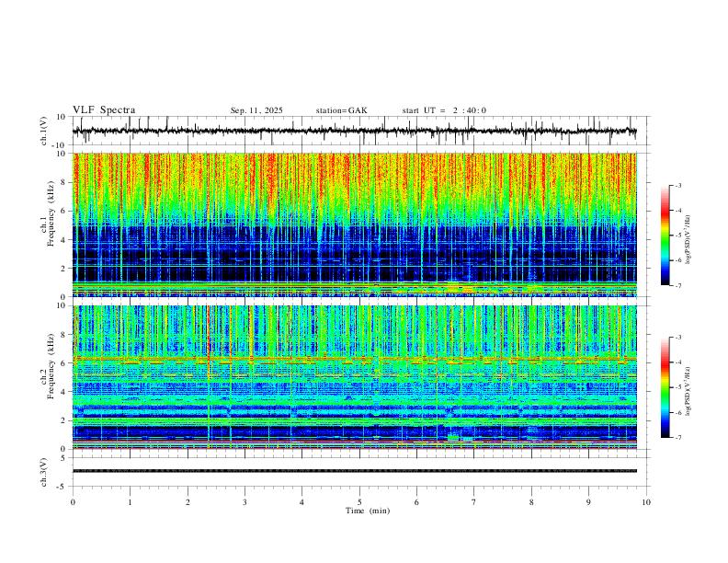Click the upper ch.1 PSD color bar
The height and width of the screenshot is (563, 728).
(x=665, y=236)
